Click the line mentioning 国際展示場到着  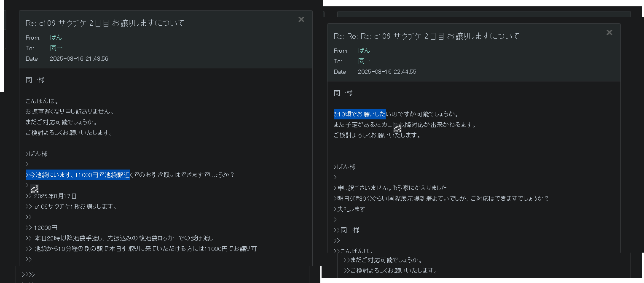tap(441, 199)
